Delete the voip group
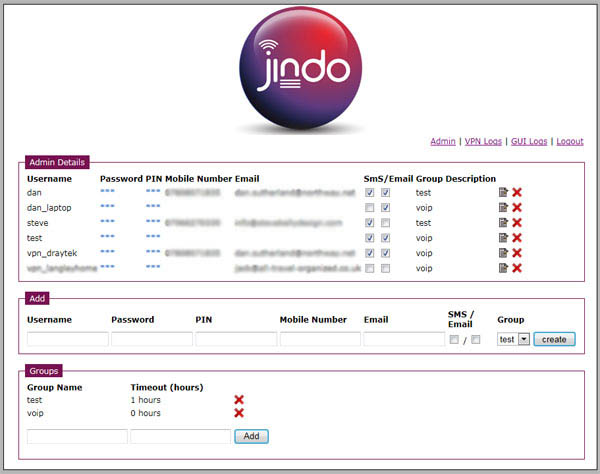600x474 pixels. [x=239, y=413]
